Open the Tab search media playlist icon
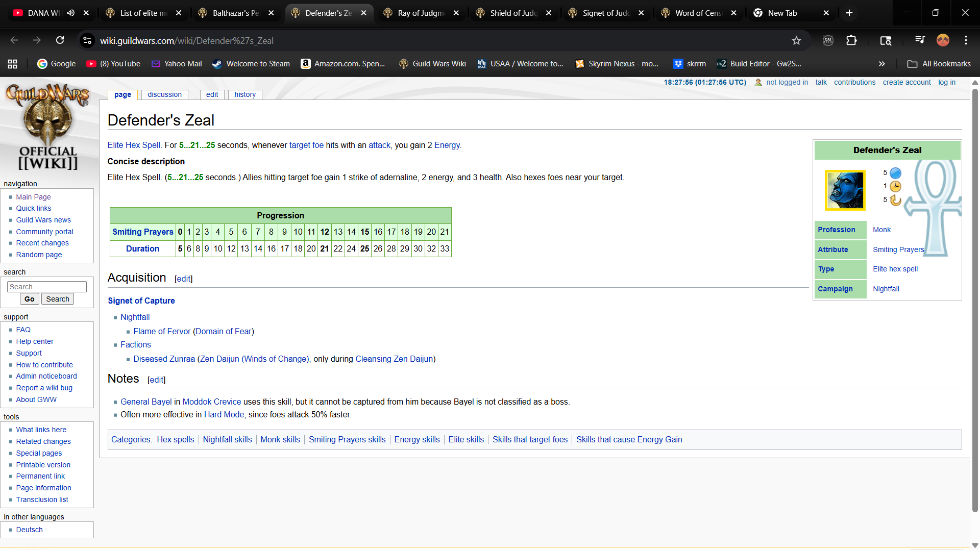 click(886, 40)
